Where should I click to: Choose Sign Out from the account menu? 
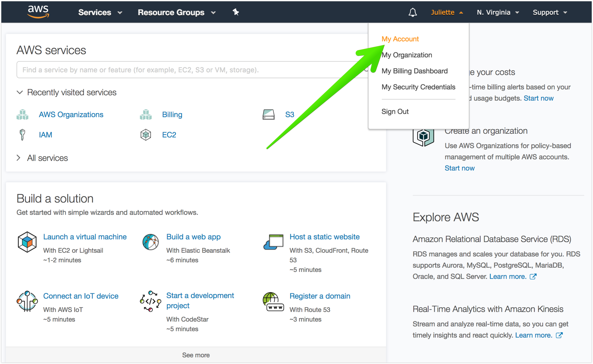tap(395, 111)
